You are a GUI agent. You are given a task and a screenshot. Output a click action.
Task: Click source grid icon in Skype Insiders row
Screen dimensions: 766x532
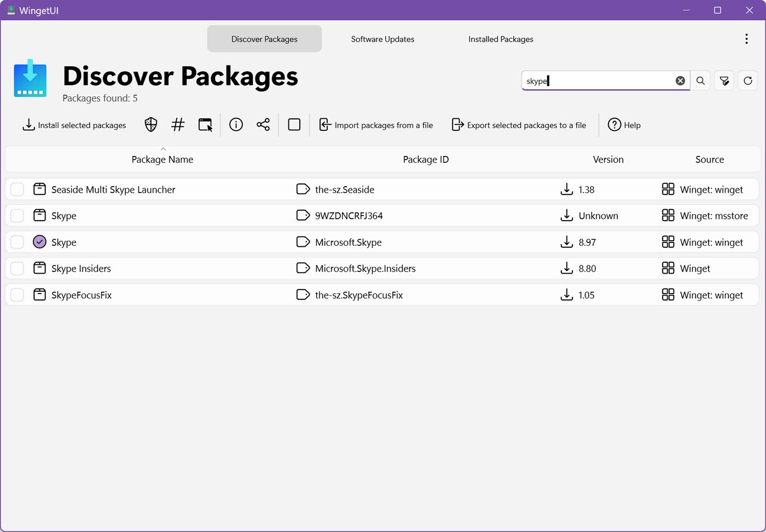[x=668, y=268]
